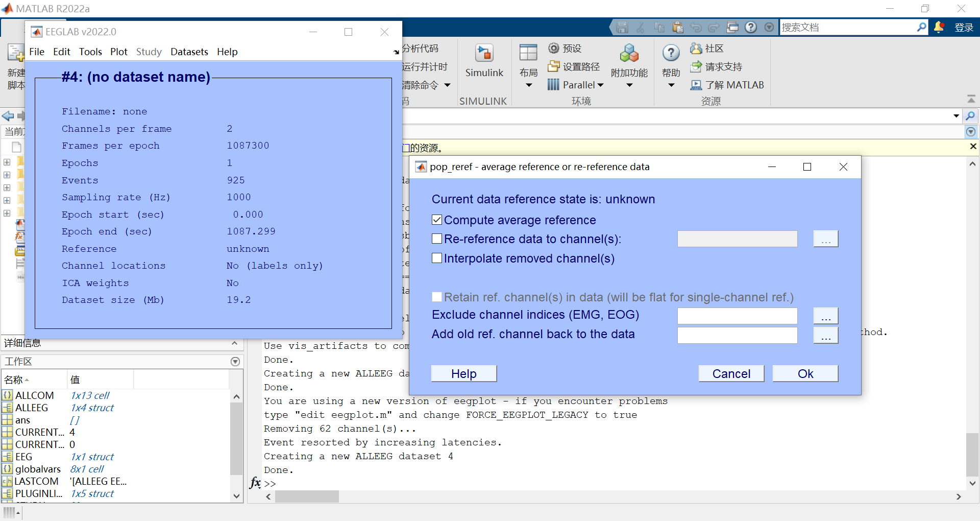This screenshot has width=980, height=521.
Task: Click the ALLCOM variable icon in the workspace
Action: point(7,395)
